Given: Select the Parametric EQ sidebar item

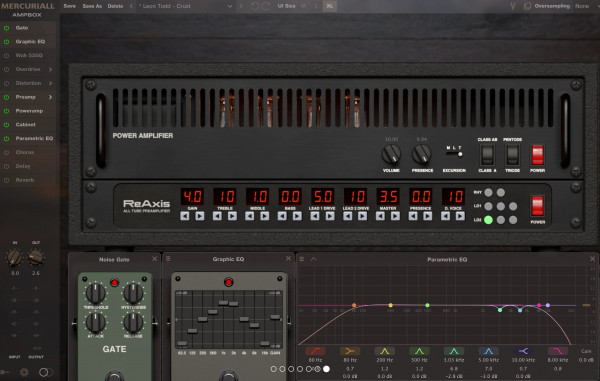Looking at the screenshot, I should pyautogui.click(x=34, y=138).
